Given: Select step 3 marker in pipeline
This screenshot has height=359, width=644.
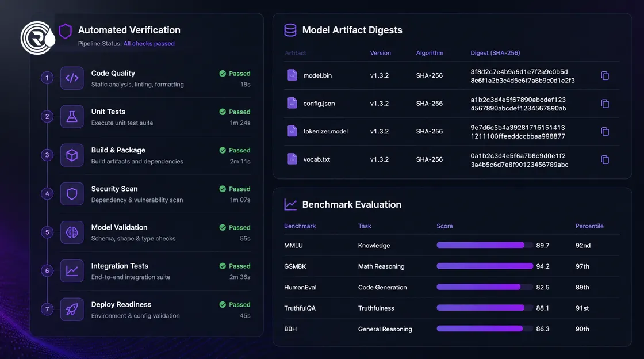Looking at the screenshot, I should tap(47, 155).
